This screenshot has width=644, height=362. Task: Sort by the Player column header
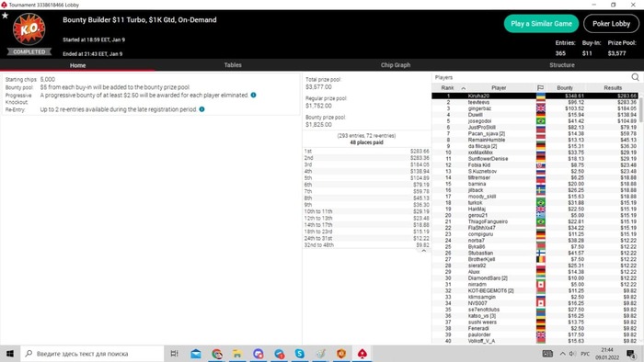tap(499, 87)
